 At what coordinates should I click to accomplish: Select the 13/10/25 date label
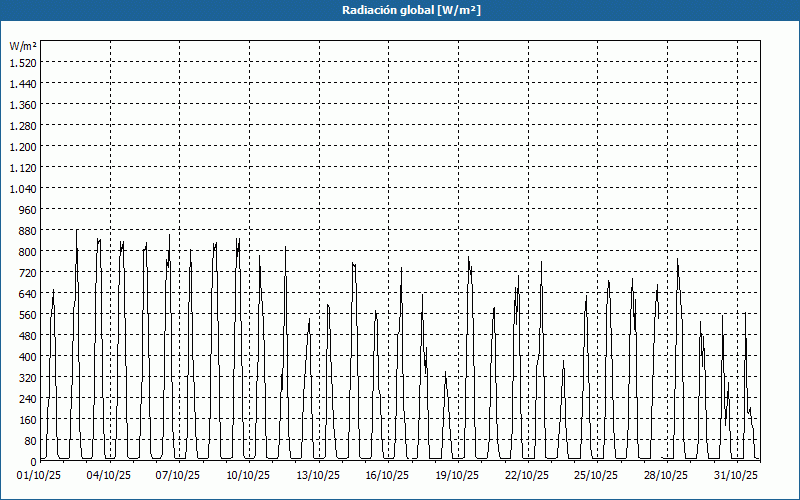[319, 475]
